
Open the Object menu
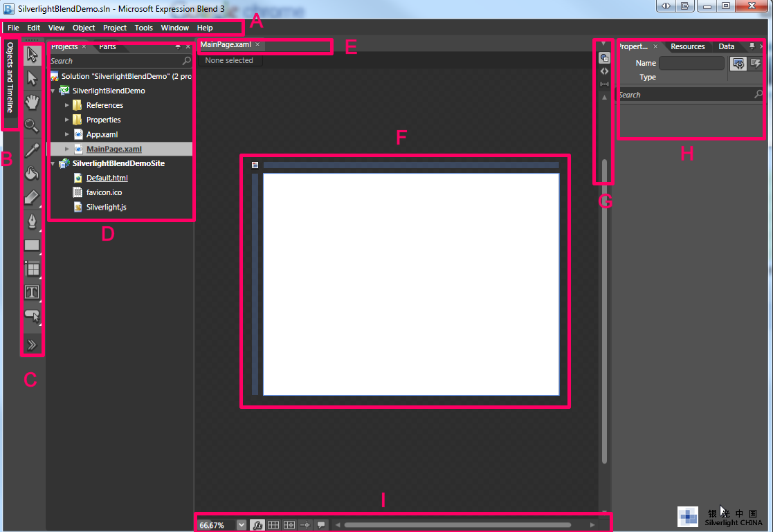[84, 28]
